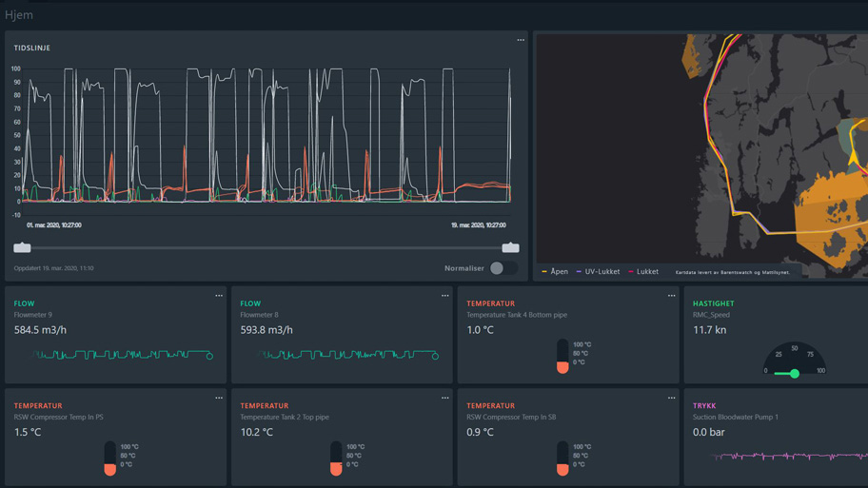Click the Hjem page title

coord(19,15)
